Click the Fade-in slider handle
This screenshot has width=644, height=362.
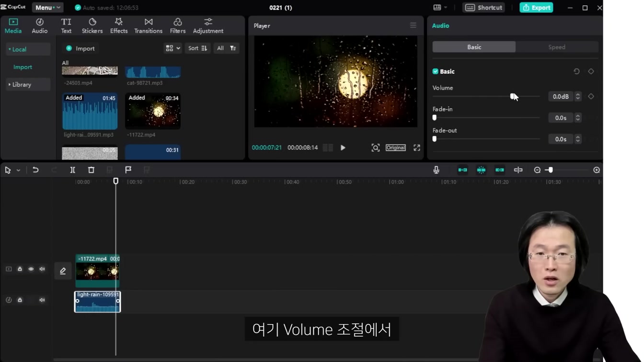tap(435, 118)
